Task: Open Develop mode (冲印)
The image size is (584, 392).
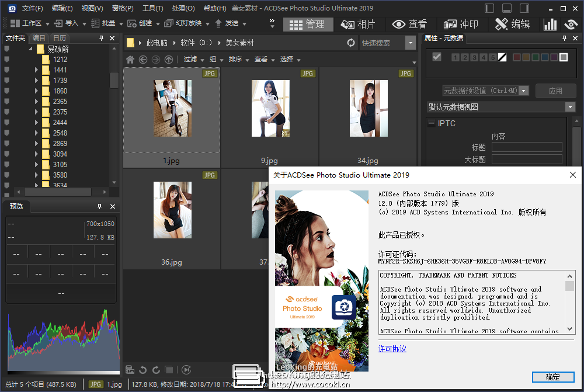Action: [461, 24]
